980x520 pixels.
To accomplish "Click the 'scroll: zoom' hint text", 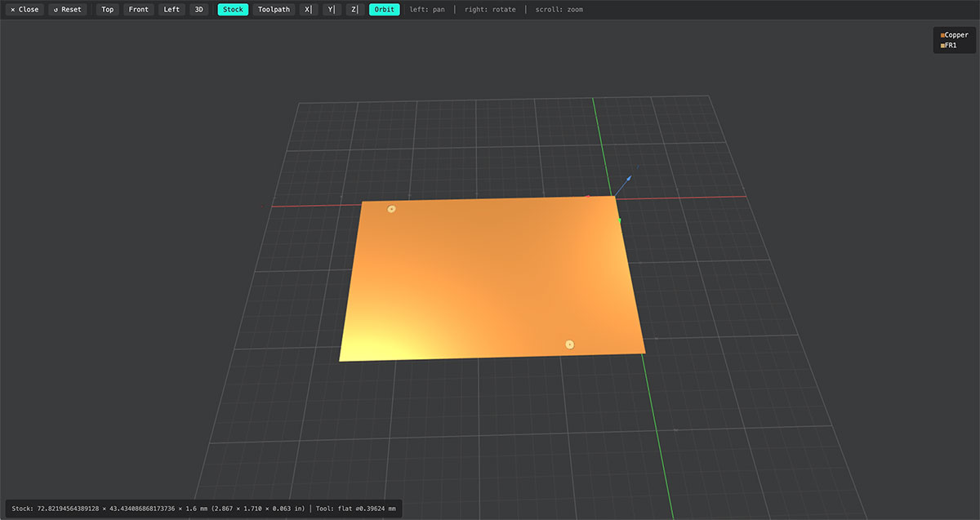I will click(559, 10).
